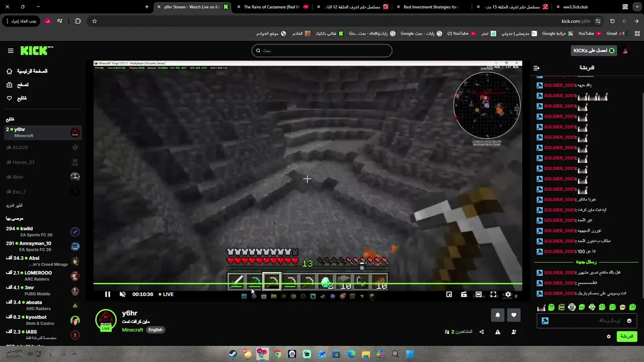Jump to LIVE indicator in player
Image resolution: width=644 pixels, height=362 pixels.
166,294
